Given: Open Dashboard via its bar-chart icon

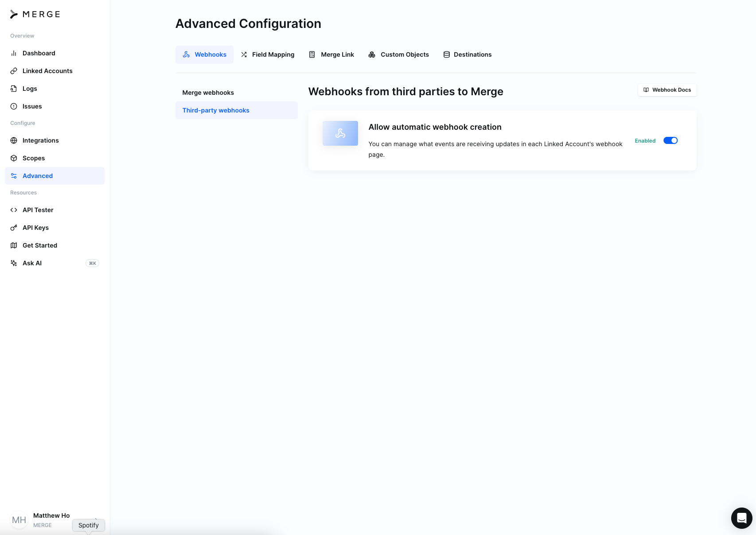Looking at the screenshot, I should pyautogui.click(x=14, y=53).
